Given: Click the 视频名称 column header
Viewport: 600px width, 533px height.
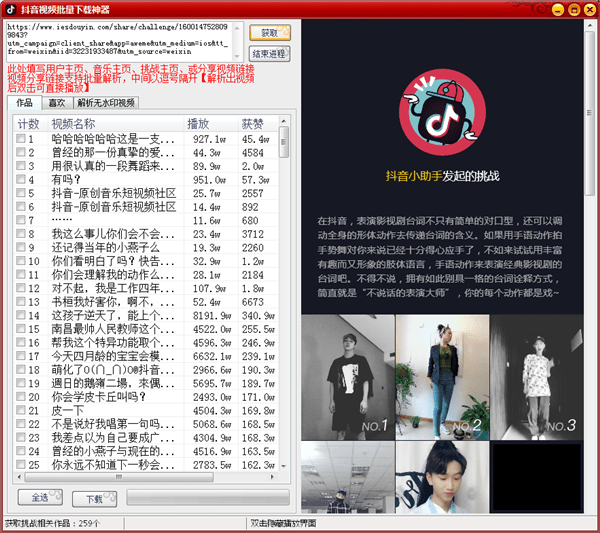Looking at the screenshot, I should 116,124.
